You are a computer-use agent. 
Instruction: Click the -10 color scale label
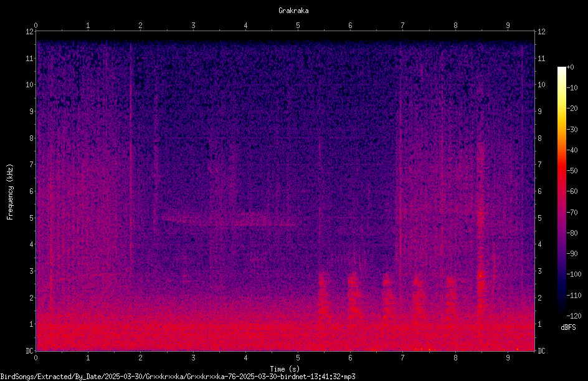coord(572,88)
